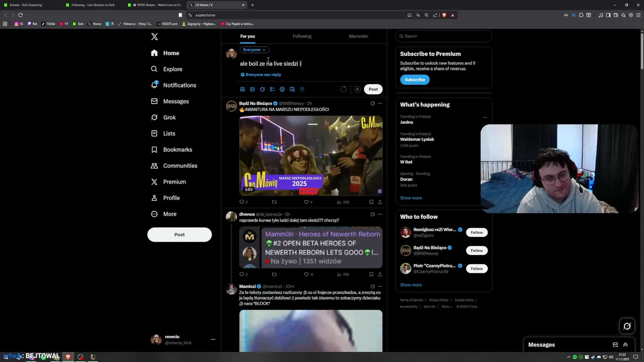Click Show more under Who to follow

(x=411, y=285)
